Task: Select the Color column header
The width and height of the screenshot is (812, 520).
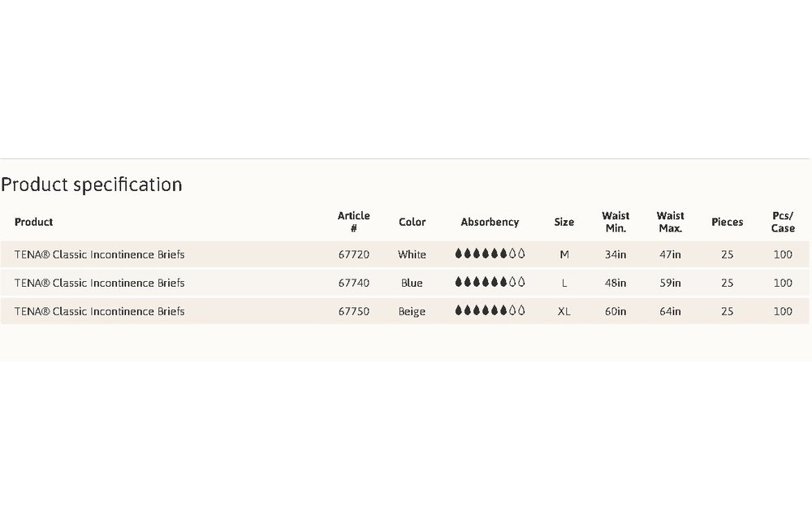Action: [412, 222]
